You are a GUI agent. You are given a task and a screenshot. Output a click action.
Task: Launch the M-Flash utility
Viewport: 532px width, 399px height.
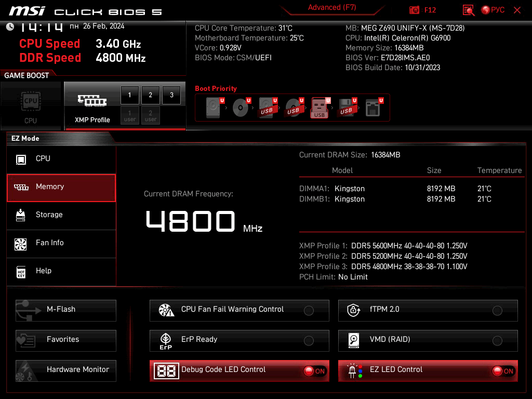[x=66, y=311]
